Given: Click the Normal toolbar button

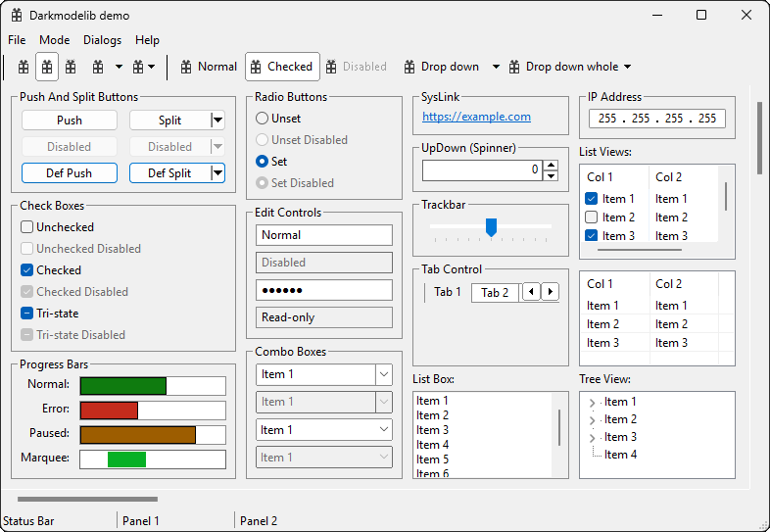Looking at the screenshot, I should 209,67.
